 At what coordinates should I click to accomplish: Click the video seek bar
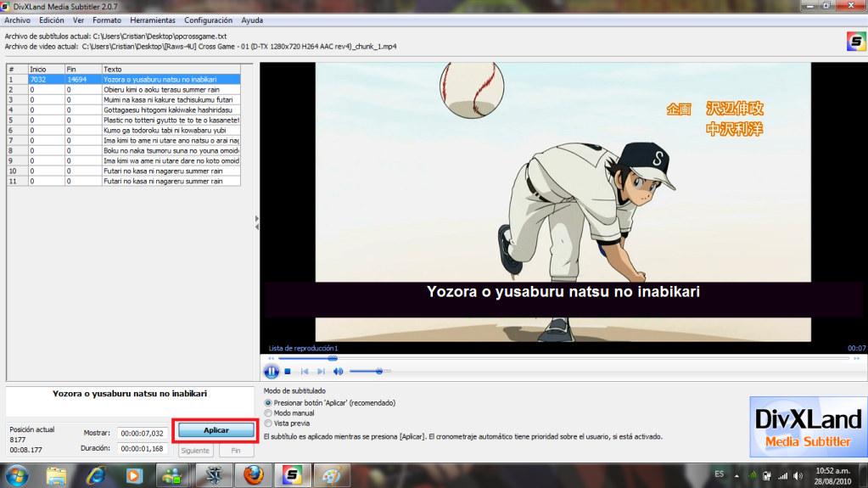pos(563,358)
